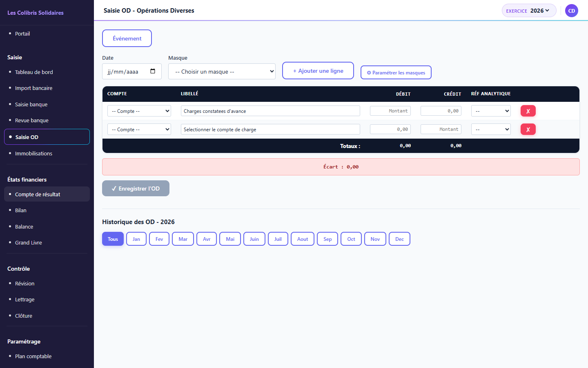Open the Compte dropdown in first row
The height and width of the screenshot is (368, 588).
139,111
